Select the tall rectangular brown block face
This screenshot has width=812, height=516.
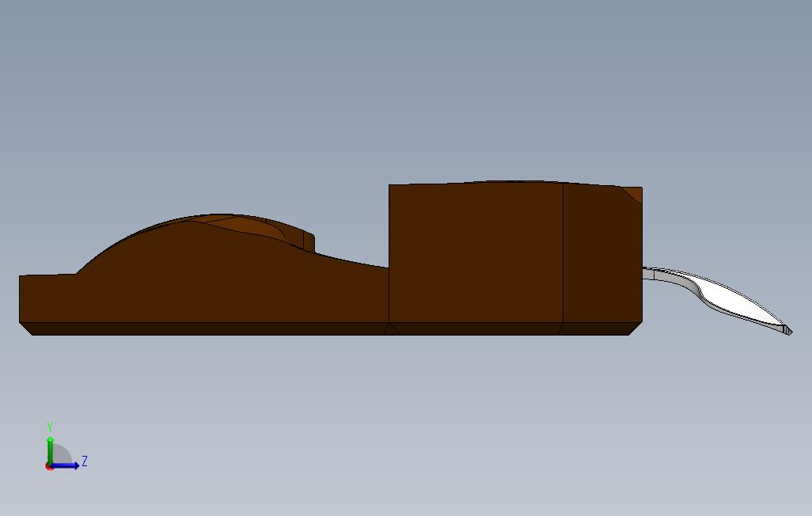coord(476,252)
